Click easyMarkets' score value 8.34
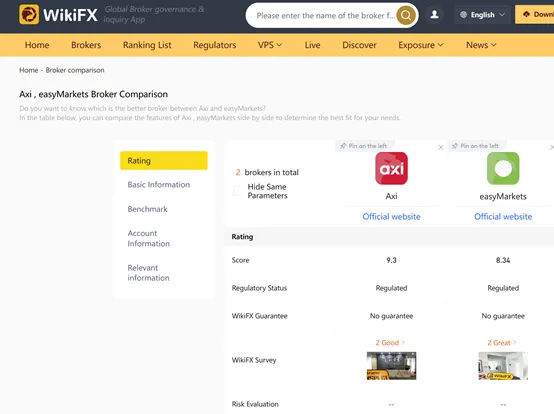 [x=503, y=260]
